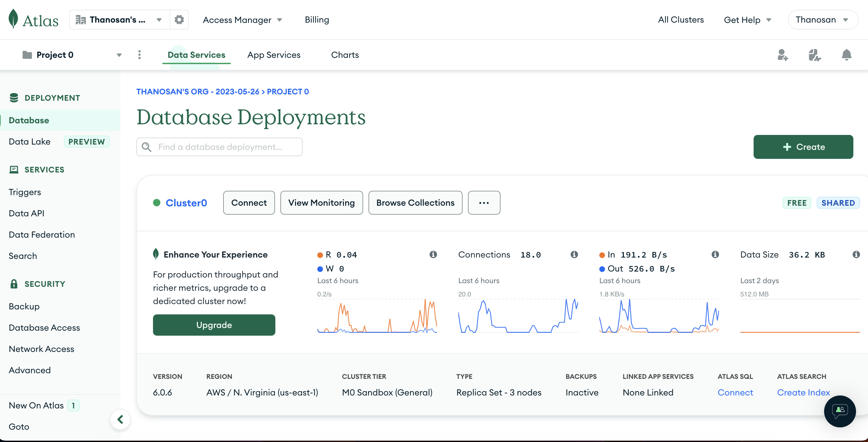The height and width of the screenshot is (442, 868).
Task: Switch to the App Services tab
Action: click(x=274, y=55)
